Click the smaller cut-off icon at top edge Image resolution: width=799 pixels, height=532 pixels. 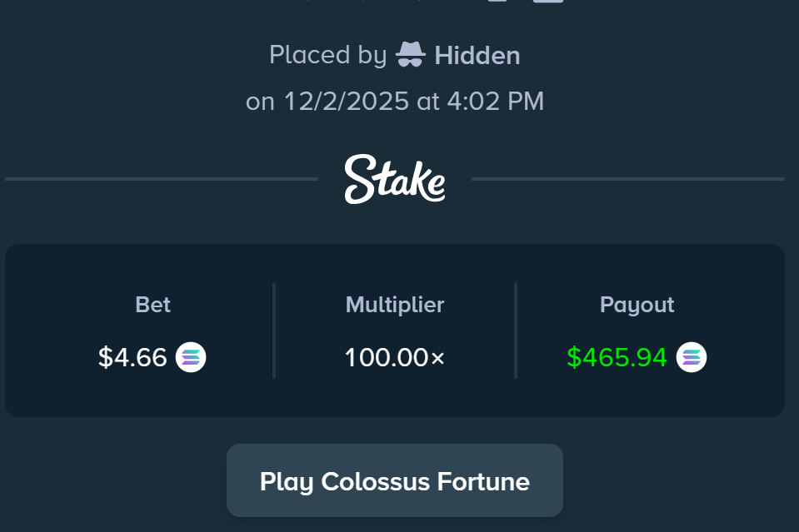pyautogui.click(x=497, y=1)
